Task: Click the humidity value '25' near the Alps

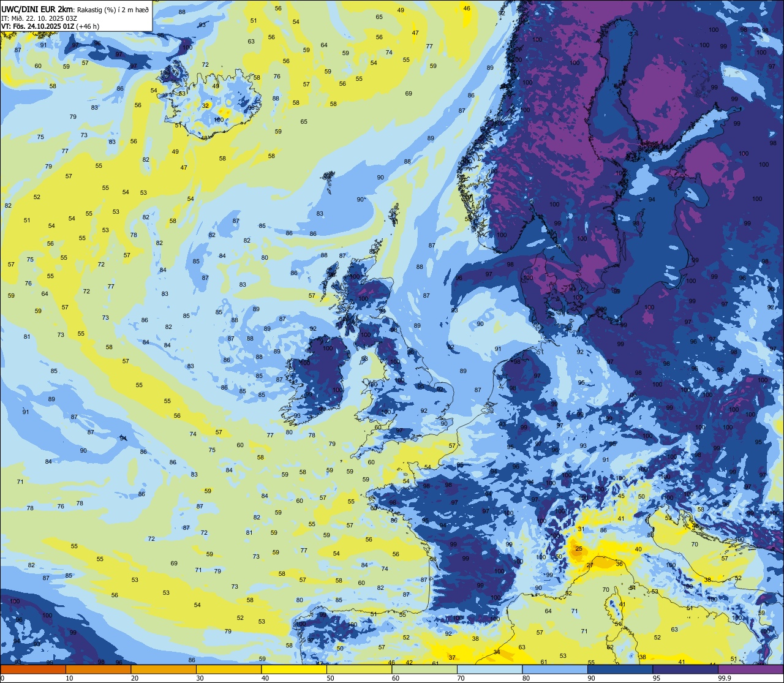Action: coord(579,548)
